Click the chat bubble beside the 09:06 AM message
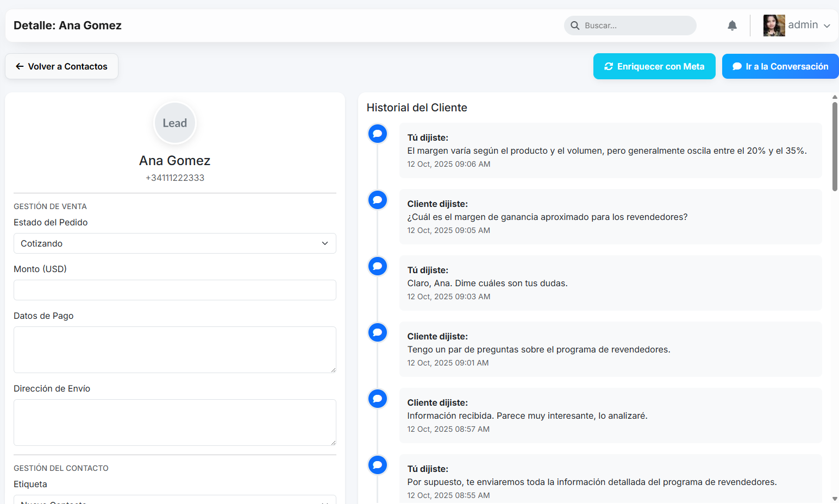The image size is (839, 504). (x=377, y=133)
